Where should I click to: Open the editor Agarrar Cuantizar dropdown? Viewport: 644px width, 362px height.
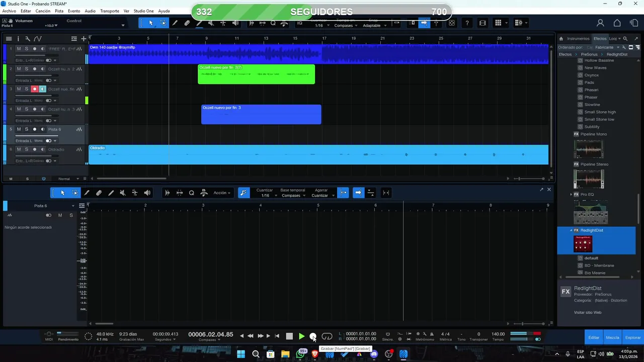coord(322,196)
